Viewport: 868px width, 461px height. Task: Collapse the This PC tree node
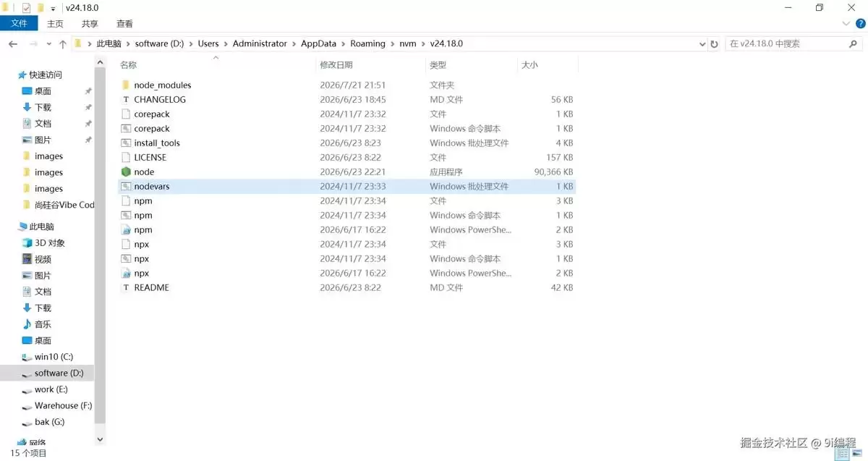12,227
